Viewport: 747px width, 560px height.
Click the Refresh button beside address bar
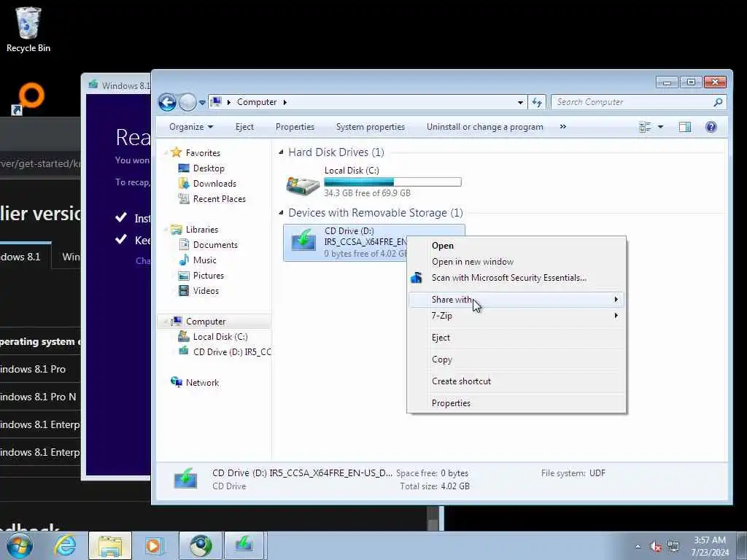[537, 102]
